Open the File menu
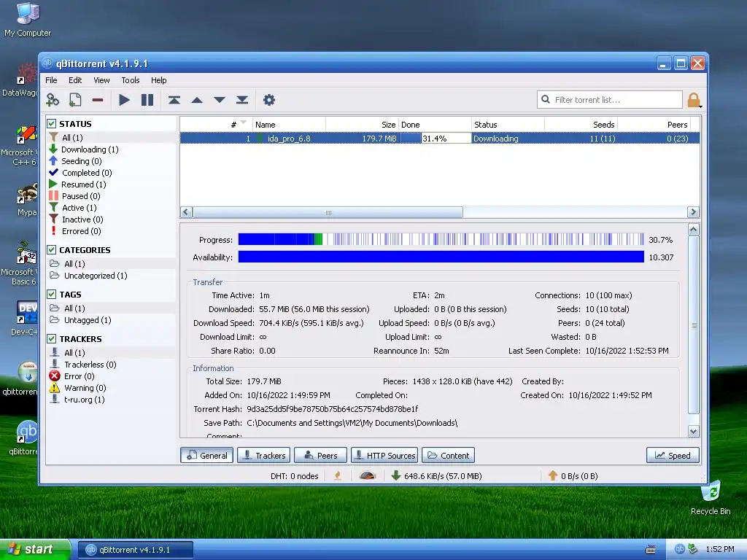This screenshot has height=560, width=747. [51, 80]
